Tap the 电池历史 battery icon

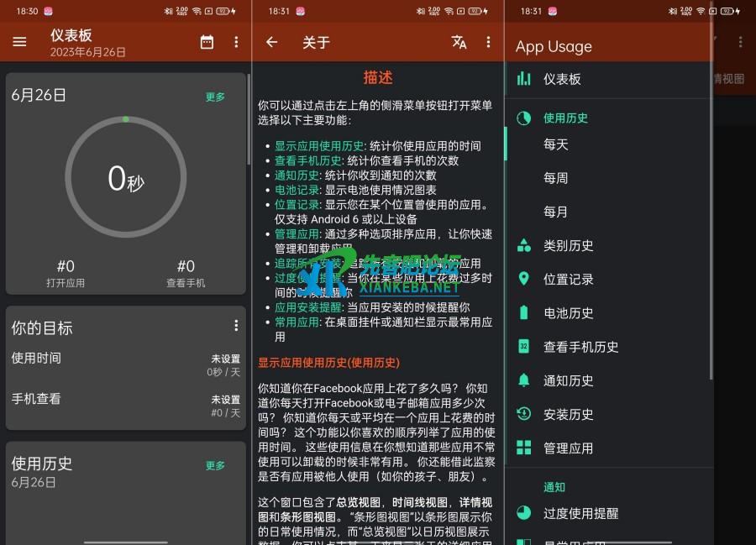(524, 312)
